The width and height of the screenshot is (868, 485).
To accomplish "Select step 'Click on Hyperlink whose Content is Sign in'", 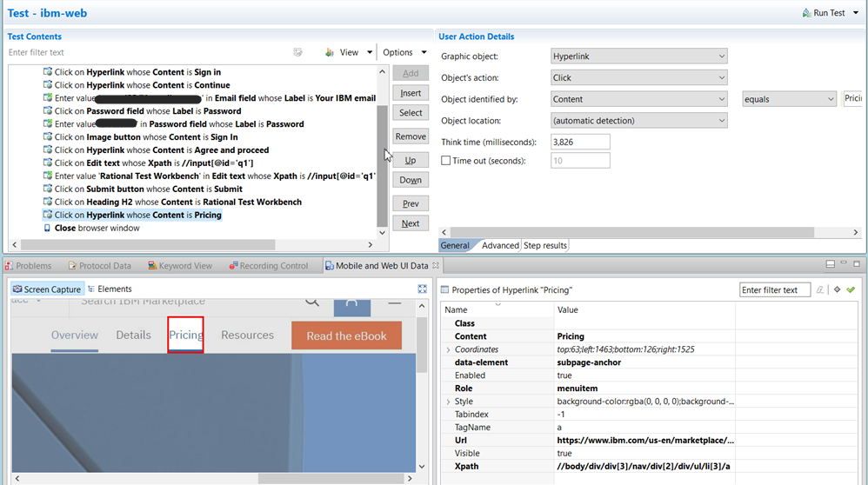I will tap(137, 72).
